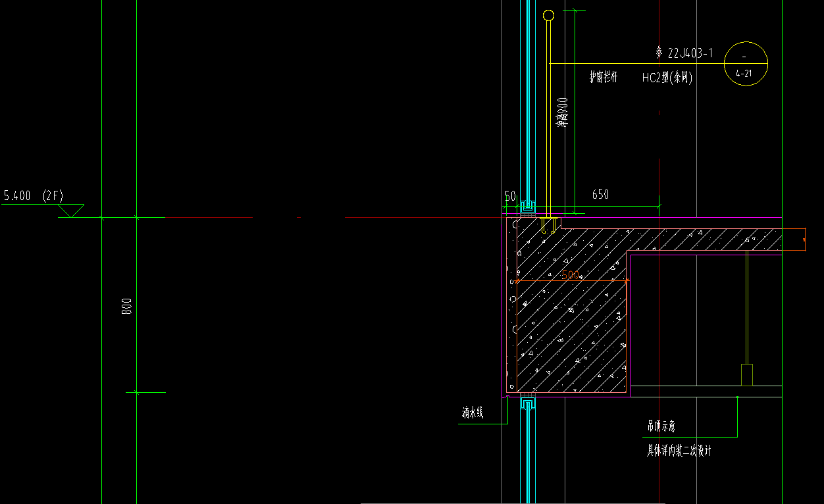824x504 pixels.
Task: Click the vertical dimension text "800"
Action: 128,306
